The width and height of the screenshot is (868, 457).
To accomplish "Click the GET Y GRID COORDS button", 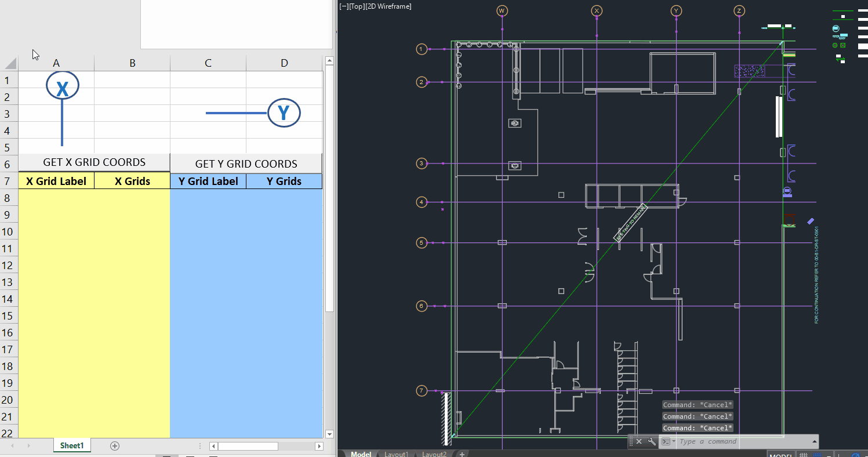I will [246, 164].
